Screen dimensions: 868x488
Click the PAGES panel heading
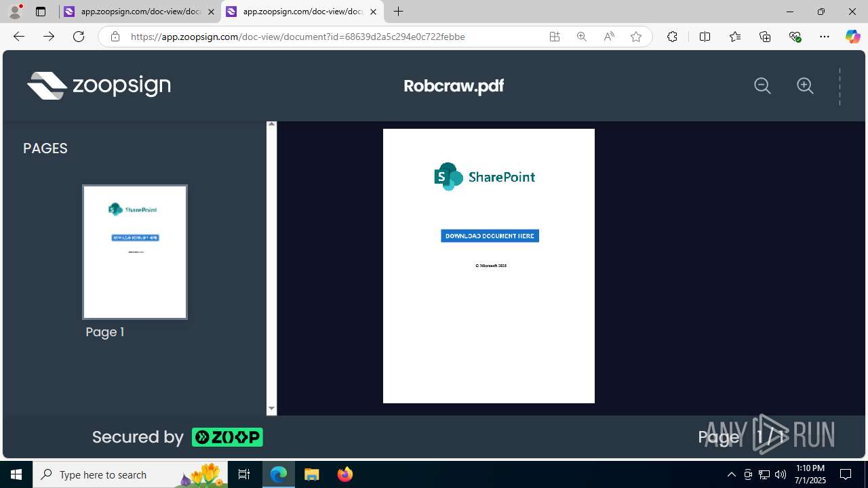click(45, 148)
